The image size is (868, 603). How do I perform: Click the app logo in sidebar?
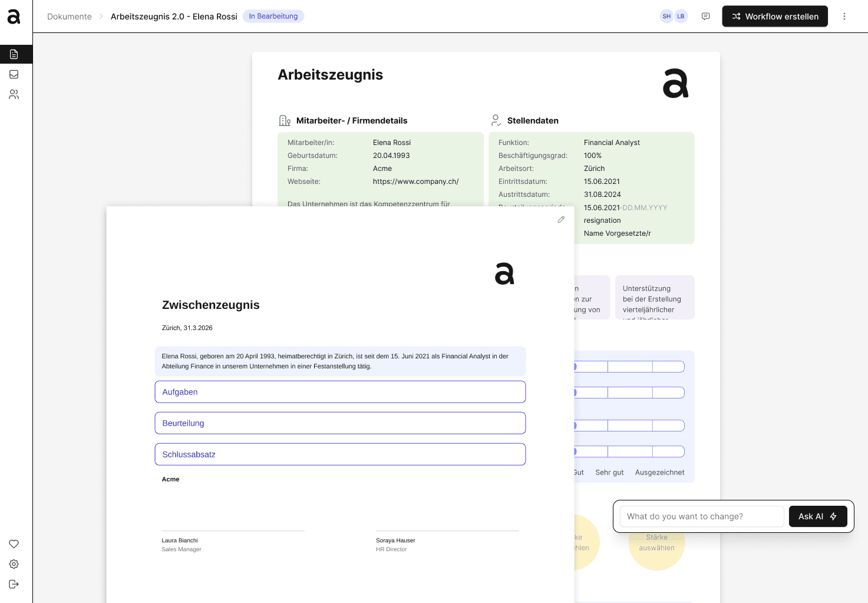point(14,17)
